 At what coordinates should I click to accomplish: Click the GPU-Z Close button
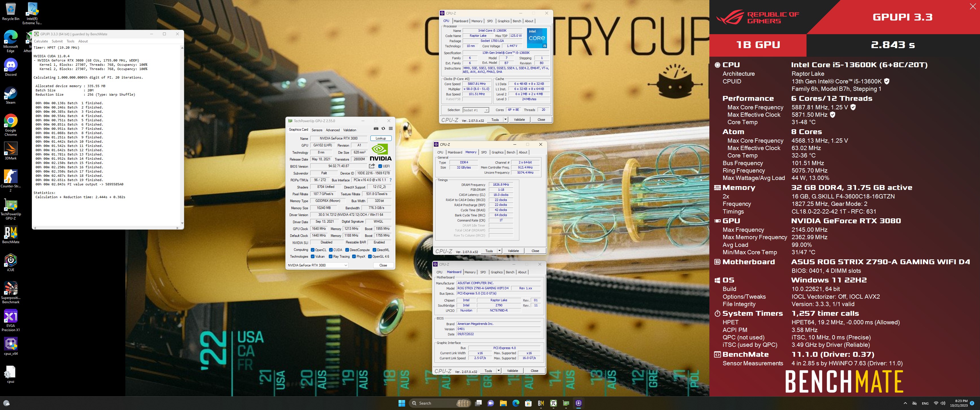point(383,265)
